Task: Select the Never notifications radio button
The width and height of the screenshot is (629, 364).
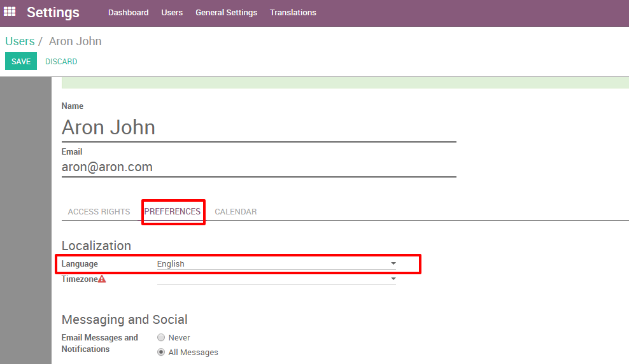Action: [x=161, y=338]
